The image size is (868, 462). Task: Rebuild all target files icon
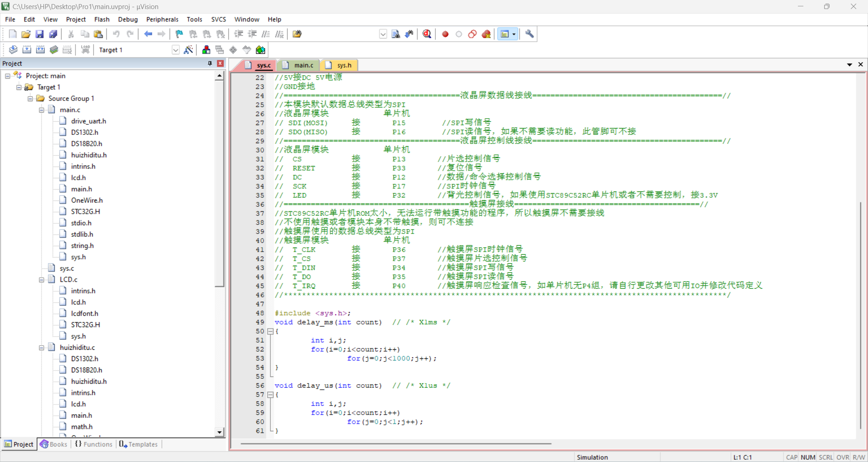pyautogui.click(x=40, y=50)
